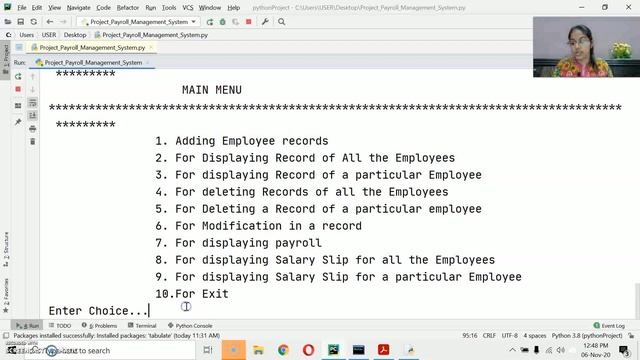This screenshot has height=360, width=640.
Task: Toggle Soft-Wrap in Run console
Action: tap(33, 103)
